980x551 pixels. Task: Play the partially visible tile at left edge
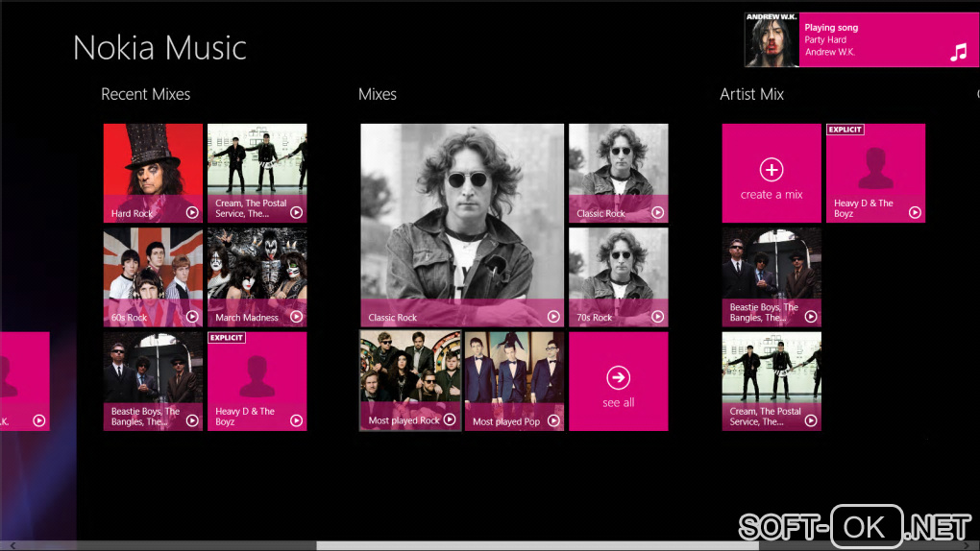(38, 420)
